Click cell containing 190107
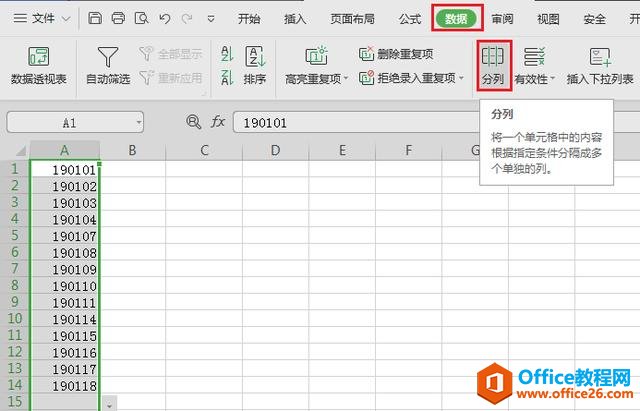The image size is (640, 411). (x=65, y=235)
